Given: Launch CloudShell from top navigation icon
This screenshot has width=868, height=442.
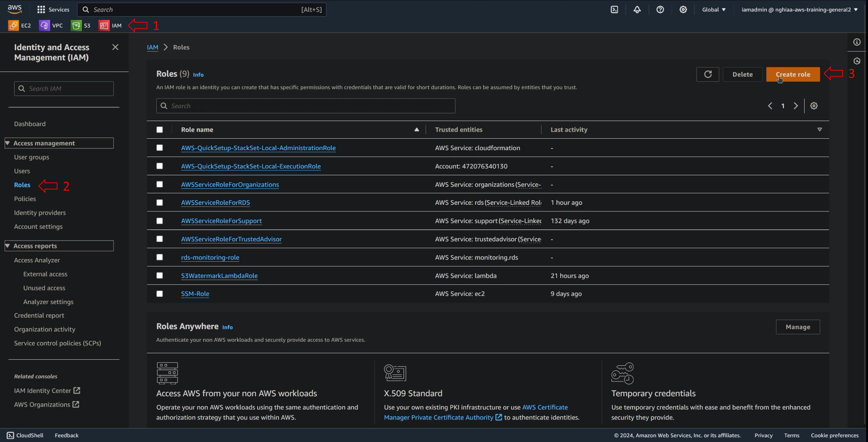Looking at the screenshot, I should [x=614, y=10].
